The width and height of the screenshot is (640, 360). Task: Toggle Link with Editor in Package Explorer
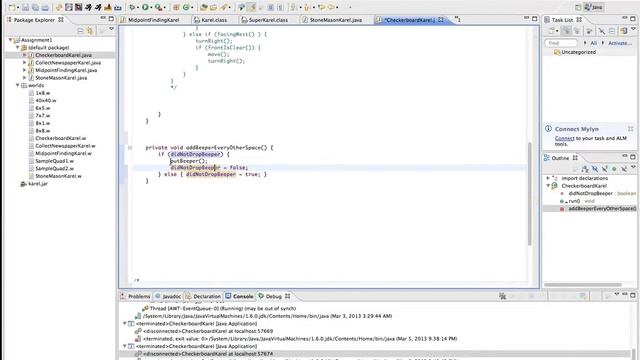(x=90, y=31)
